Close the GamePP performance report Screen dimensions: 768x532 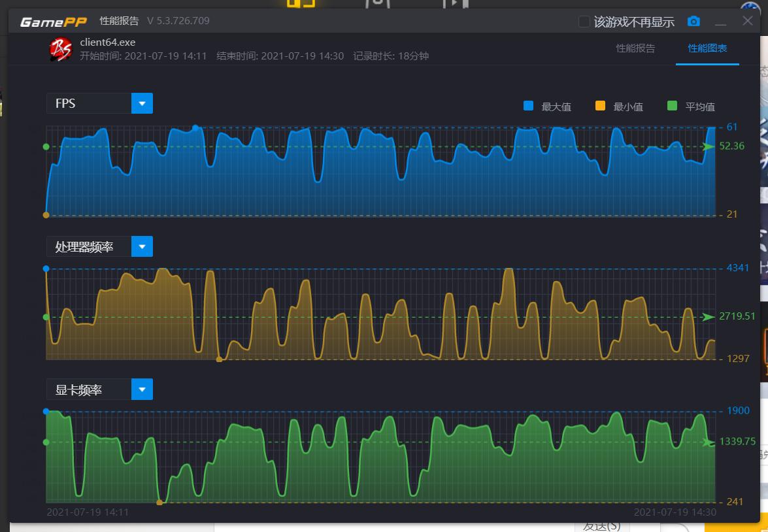click(748, 22)
